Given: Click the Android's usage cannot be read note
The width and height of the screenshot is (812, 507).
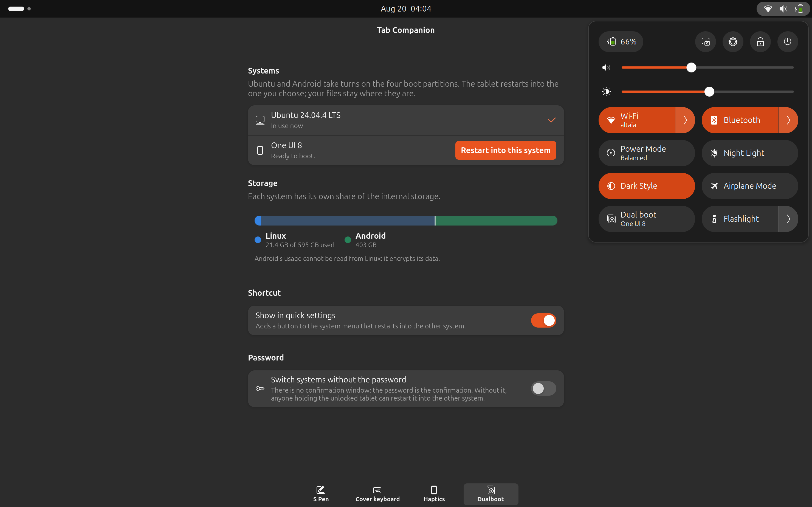Looking at the screenshot, I should click(347, 258).
